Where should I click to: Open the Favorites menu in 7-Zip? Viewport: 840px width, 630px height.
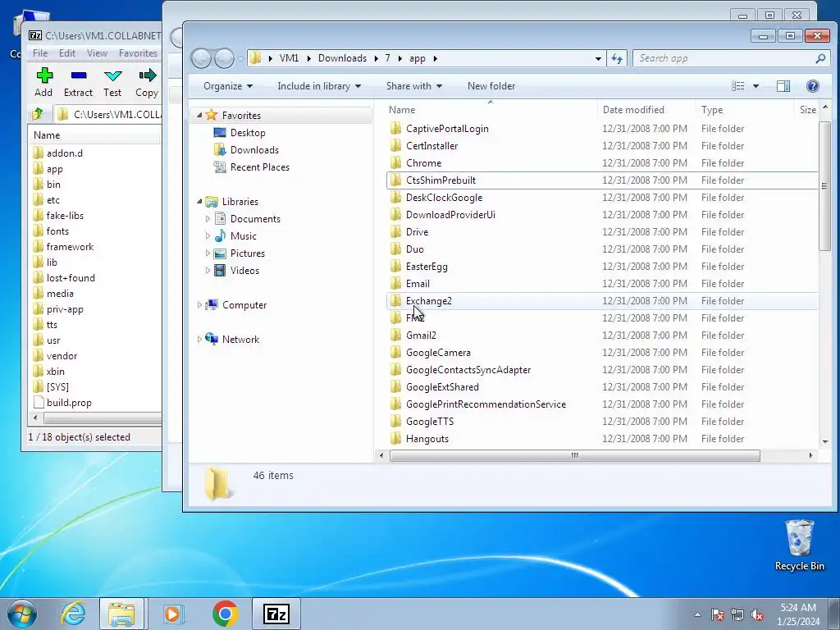click(x=138, y=53)
